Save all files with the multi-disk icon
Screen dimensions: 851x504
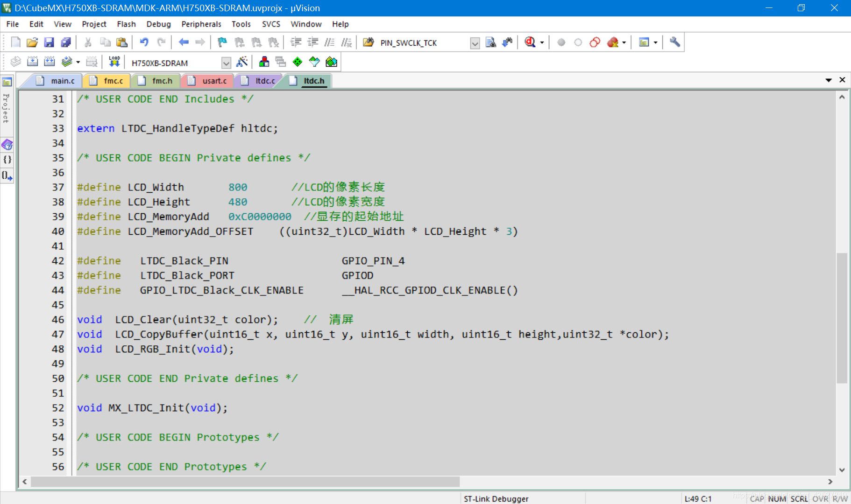click(x=66, y=42)
